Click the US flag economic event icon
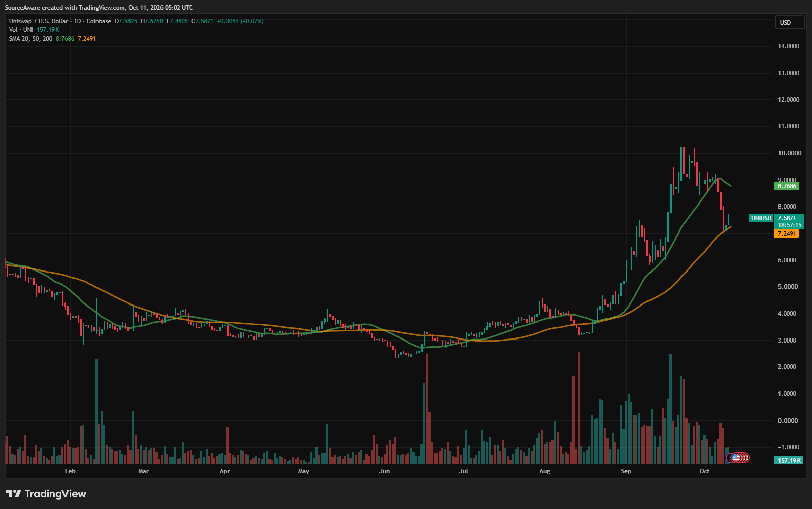 coord(736,458)
